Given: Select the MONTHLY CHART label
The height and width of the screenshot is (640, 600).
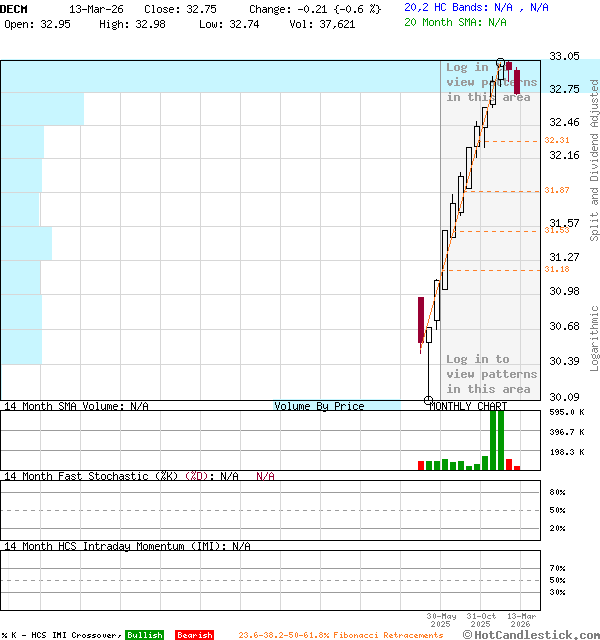Looking at the screenshot, I should pyautogui.click(x=467, y=406).
